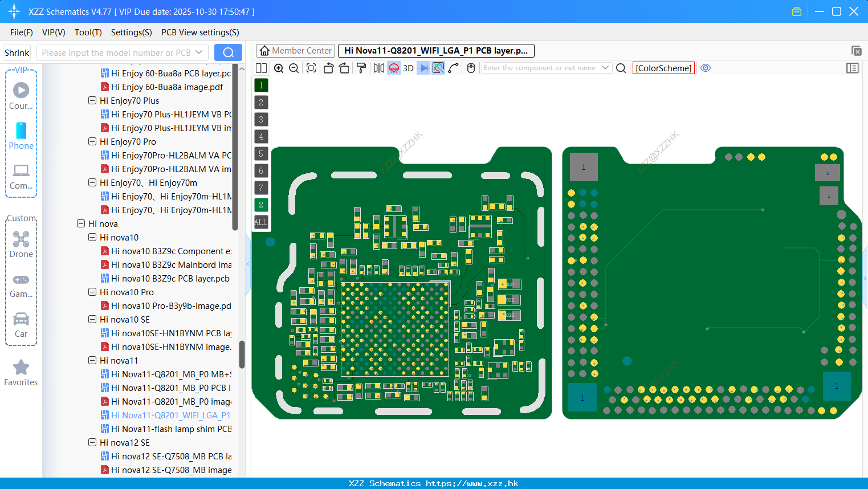Click the mouse settings icon

[x=471, y=68]
